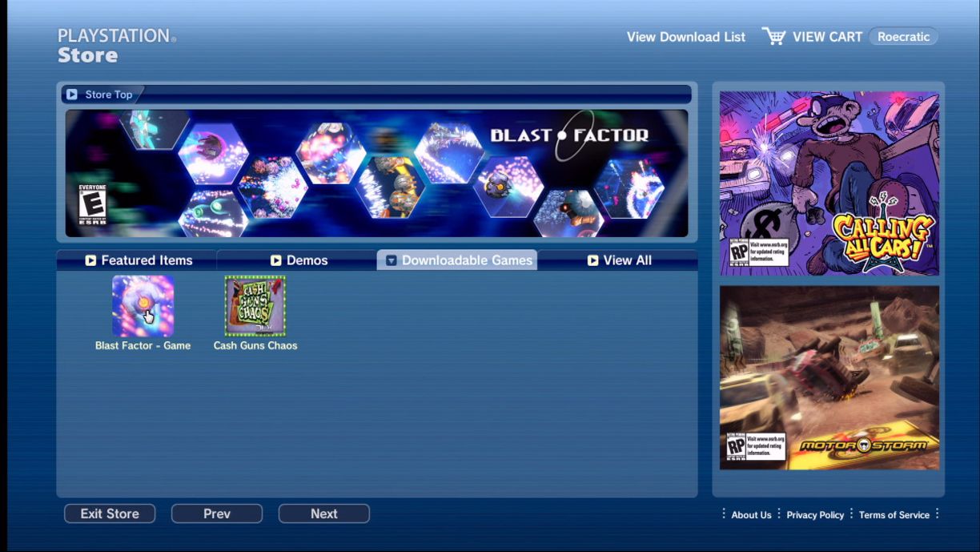
Task: Open the shopping cart icon
Action: (x=773, y=36)
